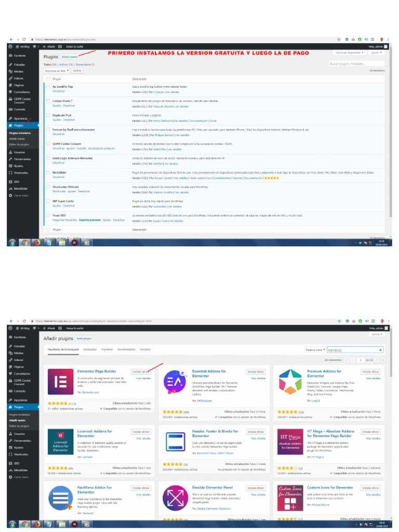Open Herramientas wrench icon on Añadir plugins page
Screen dimensions: 399x532
coord(10,441)
